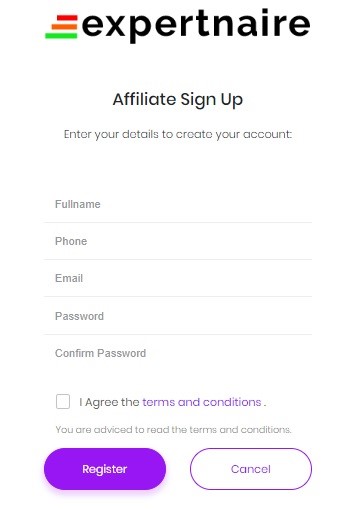This screenshot has width=361, height=509.
Task: Focus the Fullname input field
Action: point(178,204)
